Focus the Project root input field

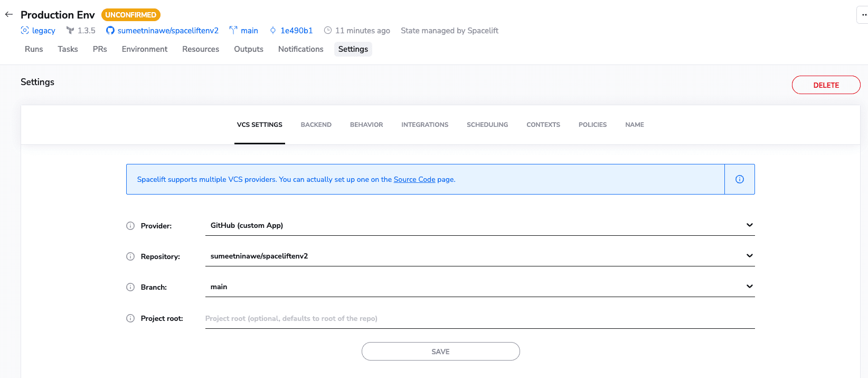tap(480, 319)
